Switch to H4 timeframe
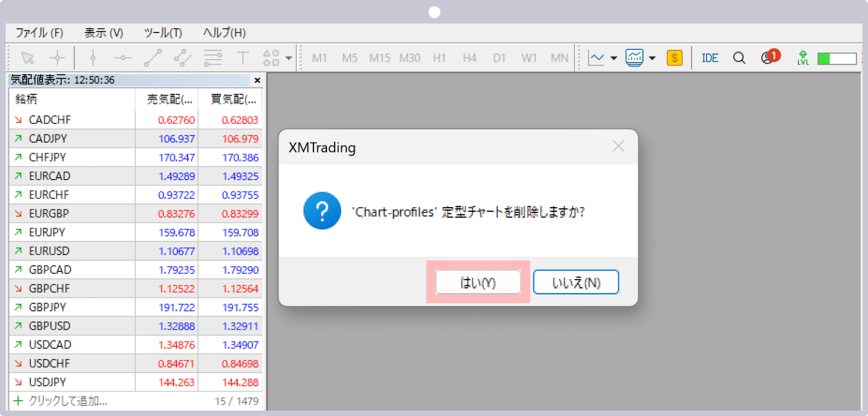 [x=469, y=58]
